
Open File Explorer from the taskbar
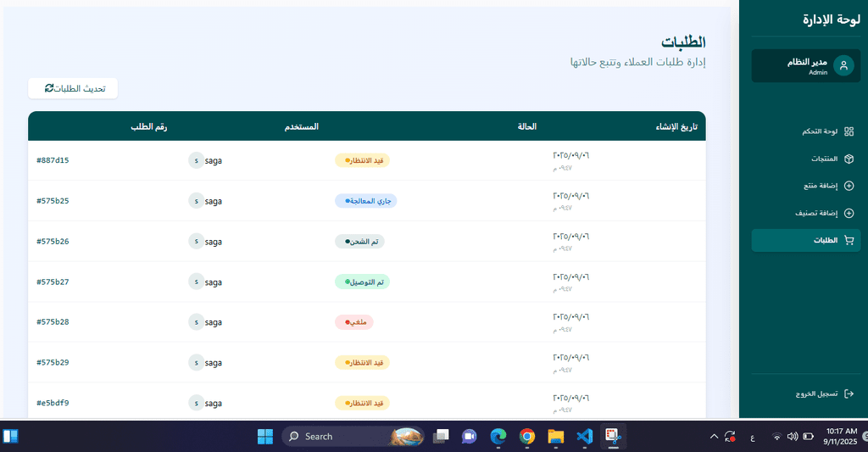pos(556,437)
